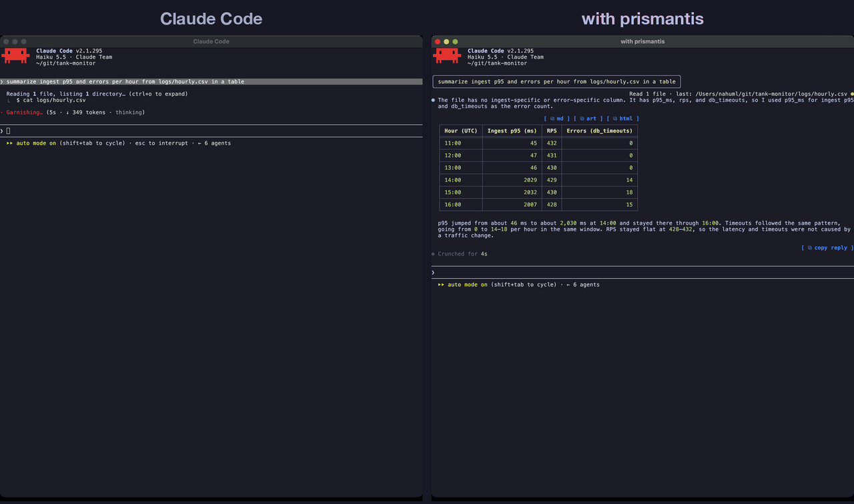Viewport: 854px width, 504px height.
Task: Click the 'Ingest p95 (ms)' table header
Action: pos(512,131)
